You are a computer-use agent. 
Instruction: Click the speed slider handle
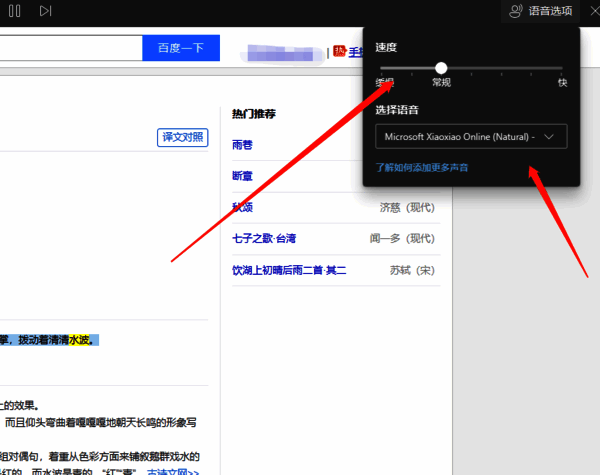441,68
